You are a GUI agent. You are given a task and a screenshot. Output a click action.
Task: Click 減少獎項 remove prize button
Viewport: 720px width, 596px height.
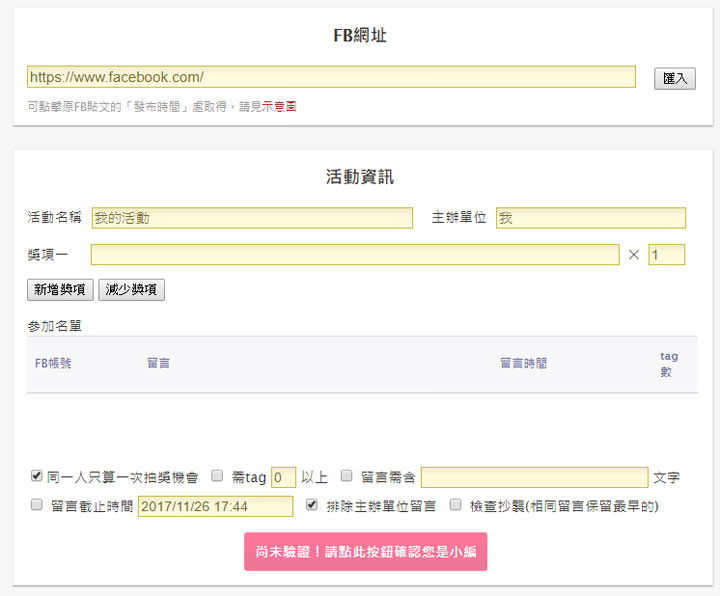131,290
